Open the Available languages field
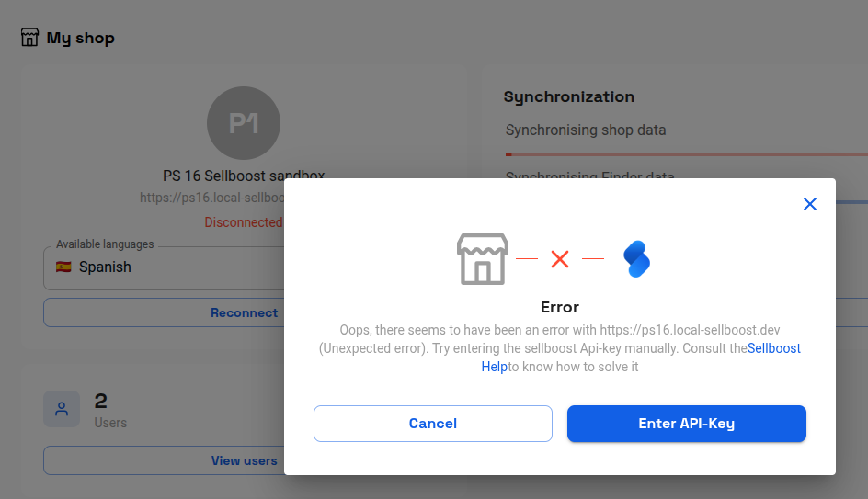Image resolution: width=868 pixels, height=499 pixels. tap(164, 267)
